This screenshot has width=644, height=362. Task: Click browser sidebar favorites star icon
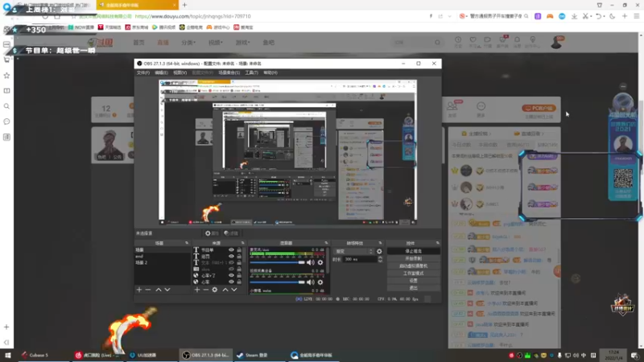(x=6, y=76)
